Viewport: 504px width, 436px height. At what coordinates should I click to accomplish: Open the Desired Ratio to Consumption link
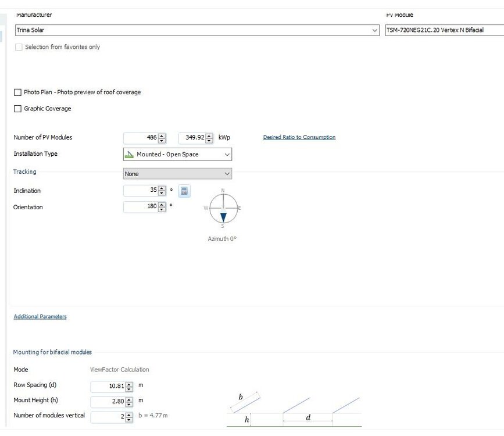pyautogui.click(x=299, y=137)
